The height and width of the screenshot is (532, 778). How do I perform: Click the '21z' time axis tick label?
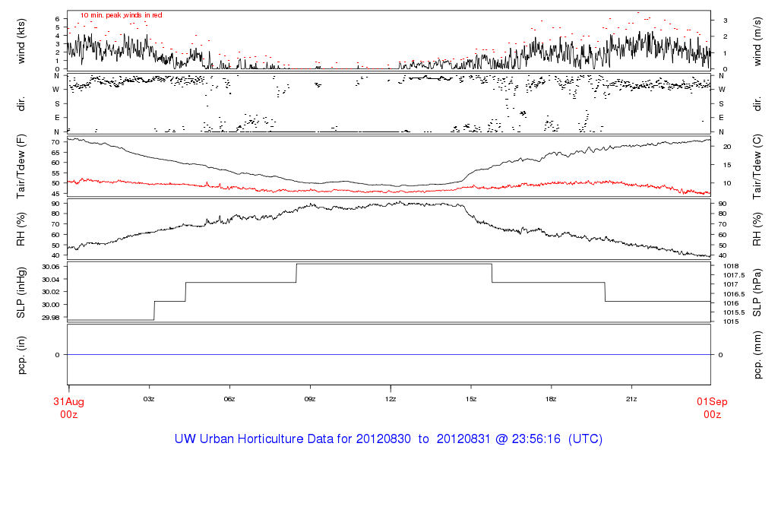click(631, 399)
